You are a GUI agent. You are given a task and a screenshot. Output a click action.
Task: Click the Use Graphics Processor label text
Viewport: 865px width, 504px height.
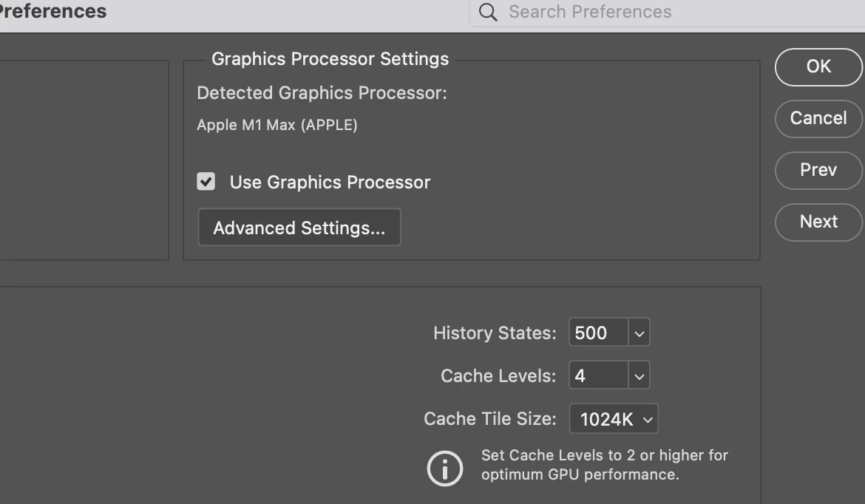pyautogui.click(x=330, y=183)
